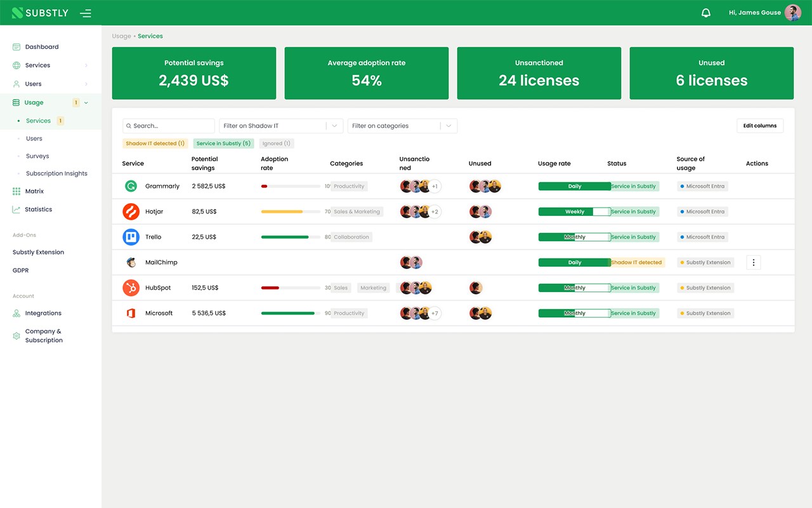Click the MailChimp logo icon

[131, 262]
